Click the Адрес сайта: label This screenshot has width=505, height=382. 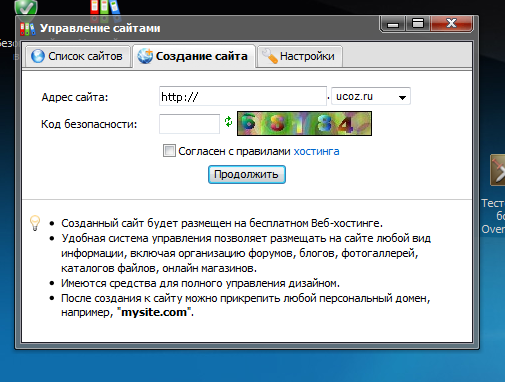click(75, 97)
